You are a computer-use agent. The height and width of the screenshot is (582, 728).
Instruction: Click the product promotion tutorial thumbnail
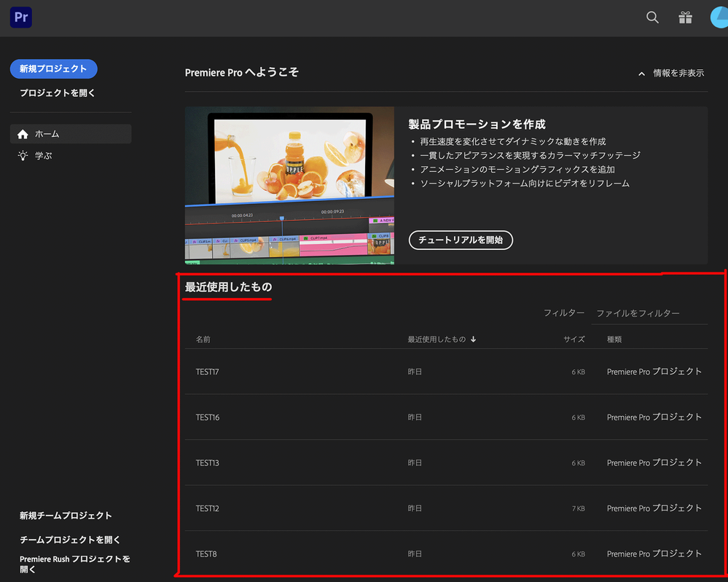tap(289, 186)
